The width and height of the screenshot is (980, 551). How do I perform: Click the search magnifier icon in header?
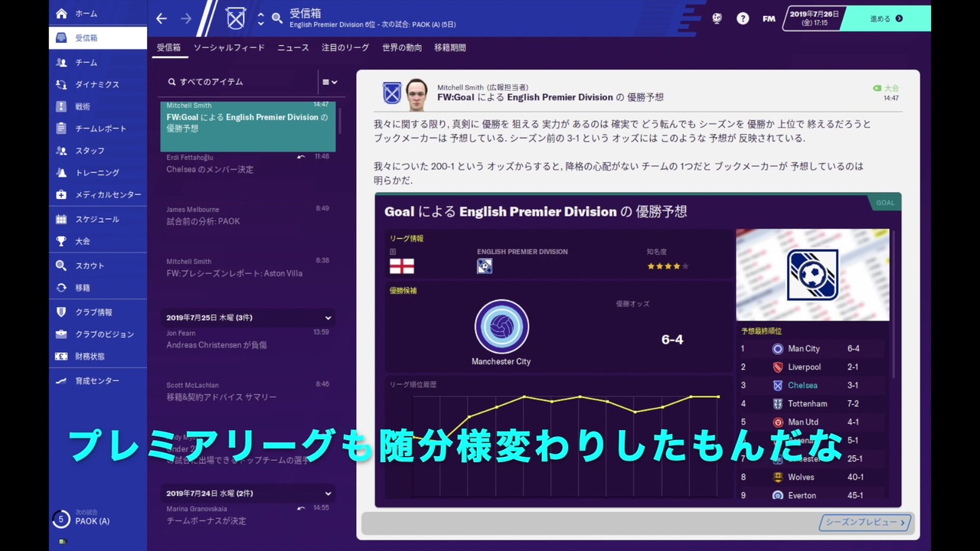point(277,18)
